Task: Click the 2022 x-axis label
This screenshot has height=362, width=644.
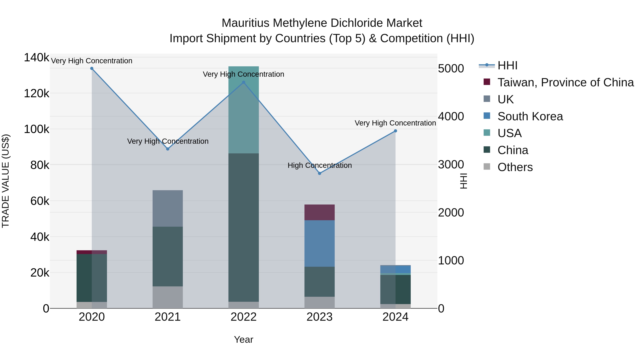Action: click(244, 317)
